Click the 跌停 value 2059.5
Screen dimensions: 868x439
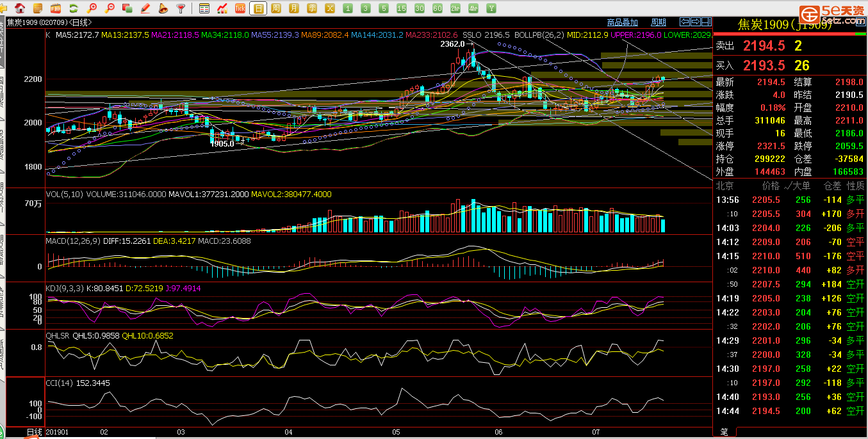pyautogui.click(x=849, y=146)
